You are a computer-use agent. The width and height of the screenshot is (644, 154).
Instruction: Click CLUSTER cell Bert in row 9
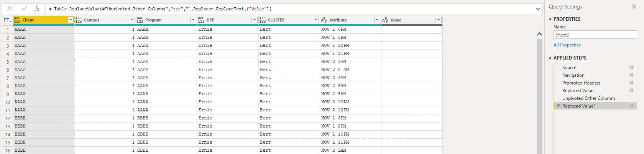point(289,94)
